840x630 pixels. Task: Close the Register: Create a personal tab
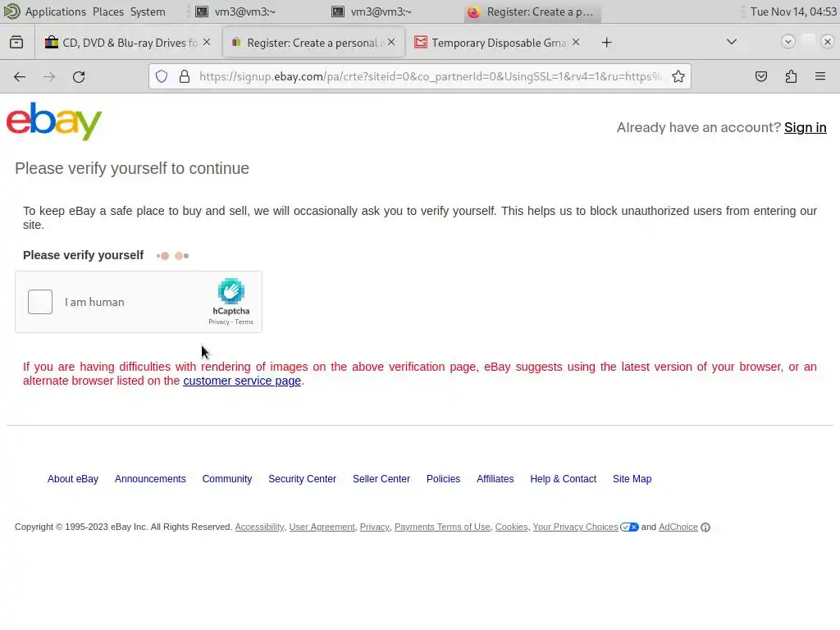pos(391,42)
